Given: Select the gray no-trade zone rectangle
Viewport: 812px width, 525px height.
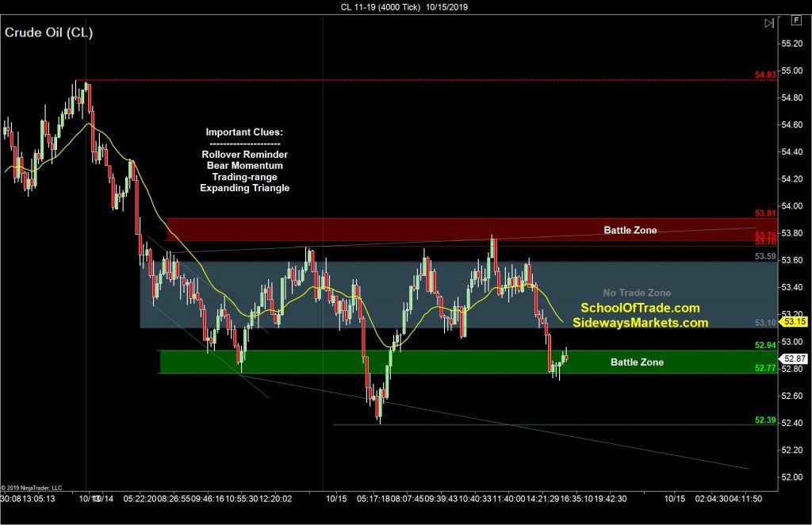Looking at the screenshot, I should (x=458, y=294).
